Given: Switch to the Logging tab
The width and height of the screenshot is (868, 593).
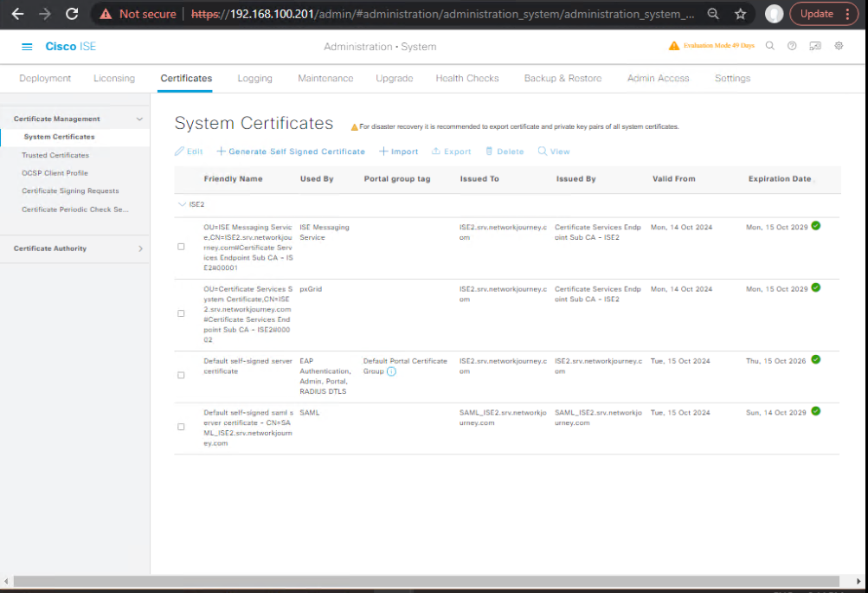Looking at the screenshot, I should 254,78.
